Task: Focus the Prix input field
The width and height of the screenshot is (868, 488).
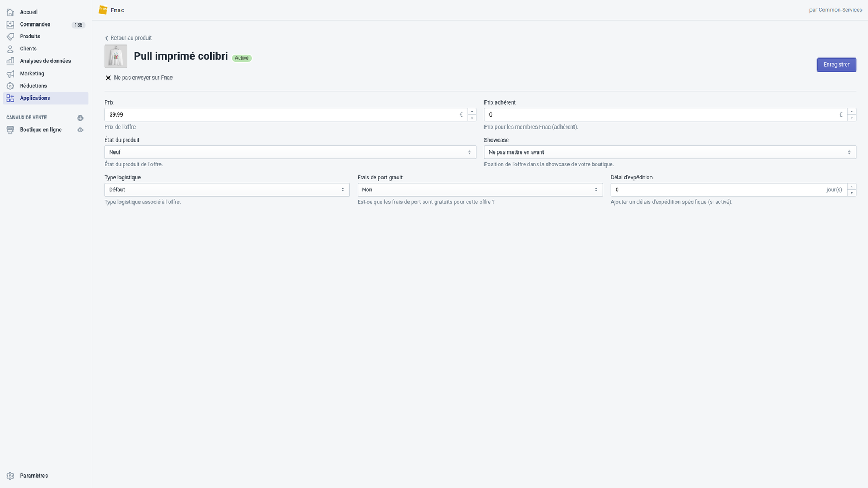Action: click(x=286, y=114)
